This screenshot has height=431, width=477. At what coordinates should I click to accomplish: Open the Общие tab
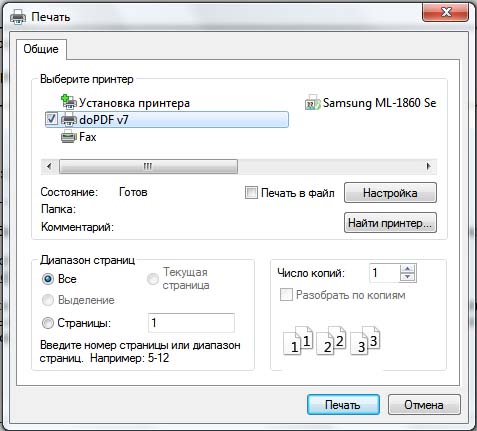pos(41,49)
